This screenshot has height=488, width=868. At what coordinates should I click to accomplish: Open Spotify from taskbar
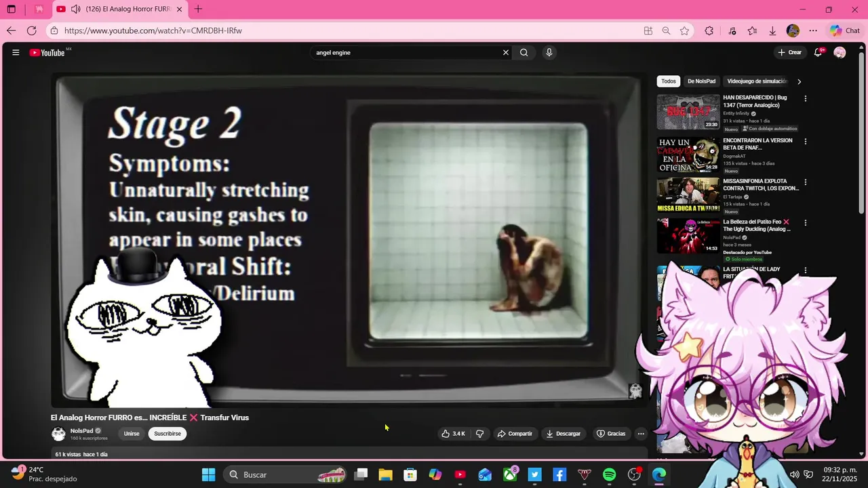(609, 474)
